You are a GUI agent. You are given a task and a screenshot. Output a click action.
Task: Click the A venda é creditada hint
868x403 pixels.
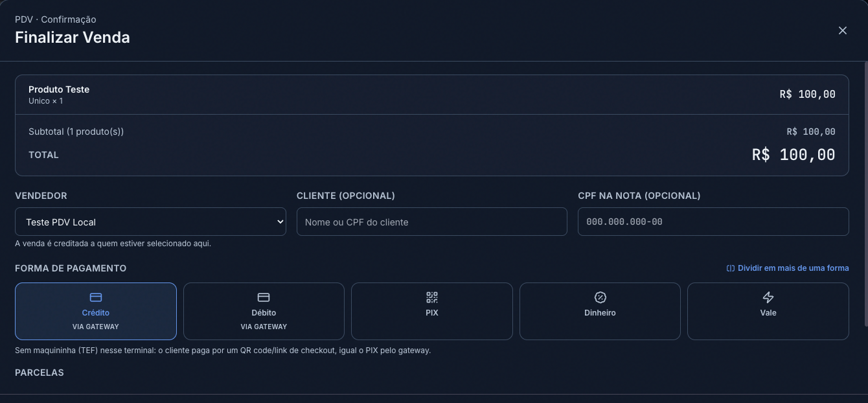(113, 244)
